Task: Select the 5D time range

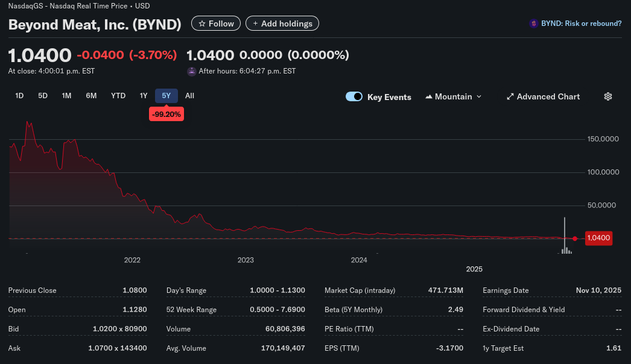Action: pos(43,96)
